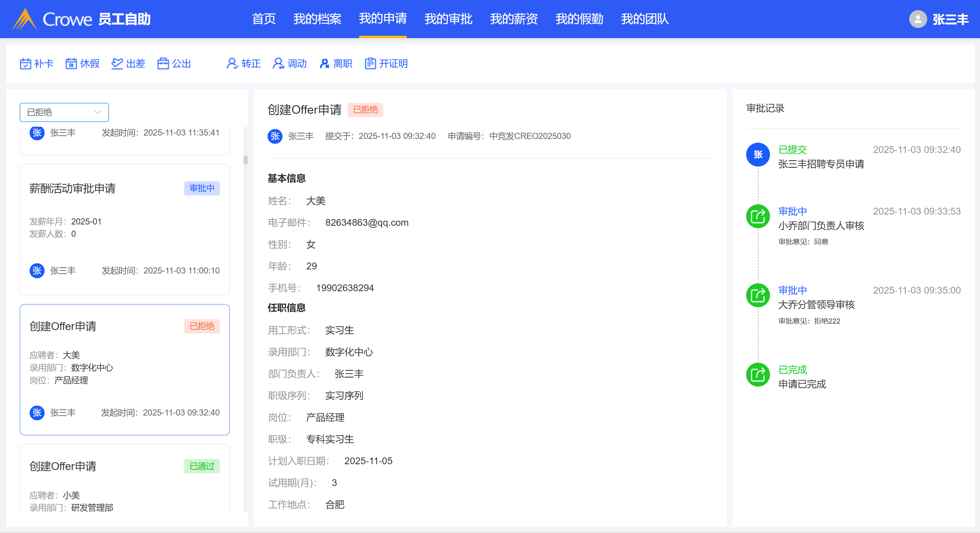Open the 我的薪资 navigation tab
Viewport: 980px width, 533px height.
click(514, 19)
